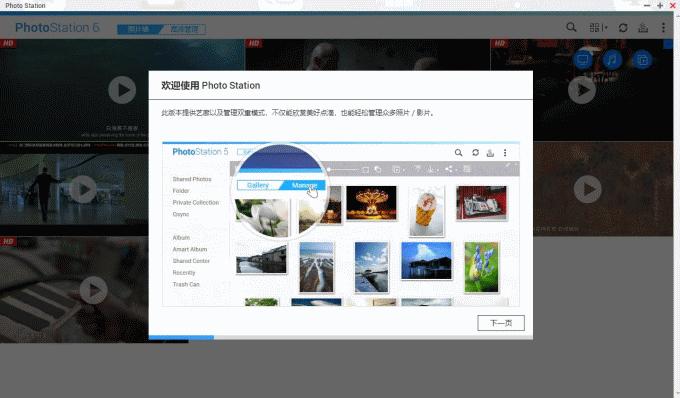Viewport: 680px width, 398px height.
Task: Click the welcome dialog tutorial illustration
Action: click(x=341, y=224)
